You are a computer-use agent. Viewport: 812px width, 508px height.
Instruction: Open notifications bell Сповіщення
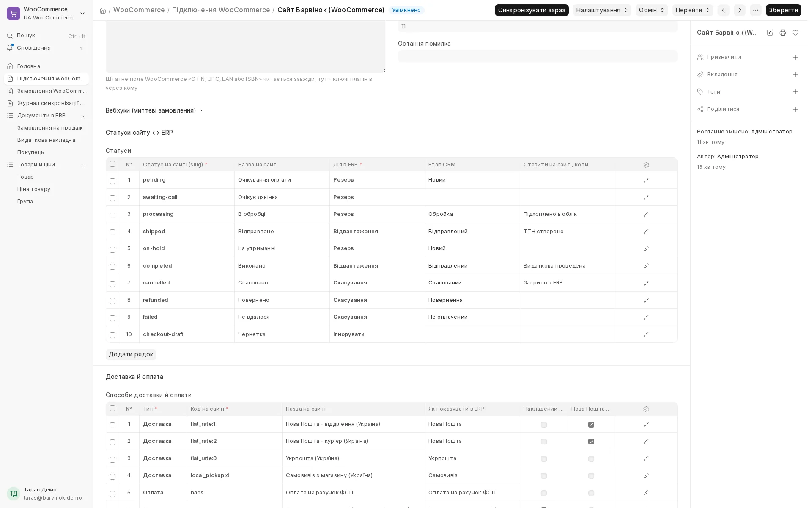[x=47, y=48]
